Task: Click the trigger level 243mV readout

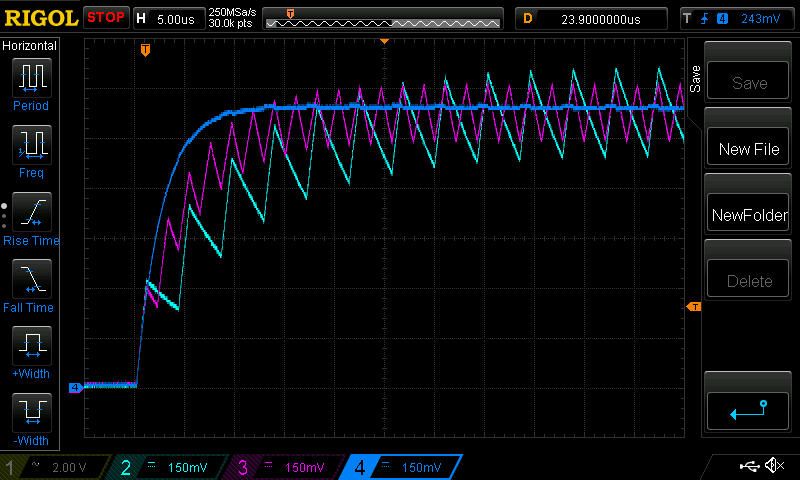Action: point(760,19)
